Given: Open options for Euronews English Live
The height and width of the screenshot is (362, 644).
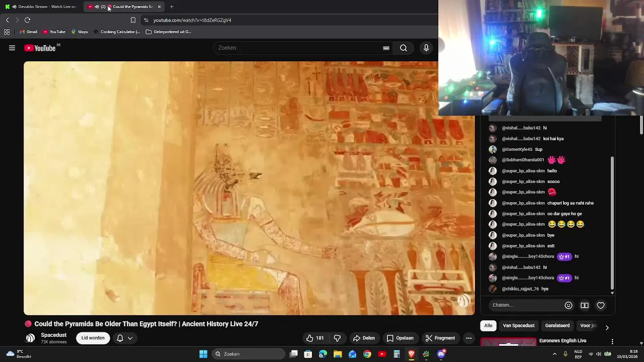Looking at the screenshot, I should [x=612, y=341].
